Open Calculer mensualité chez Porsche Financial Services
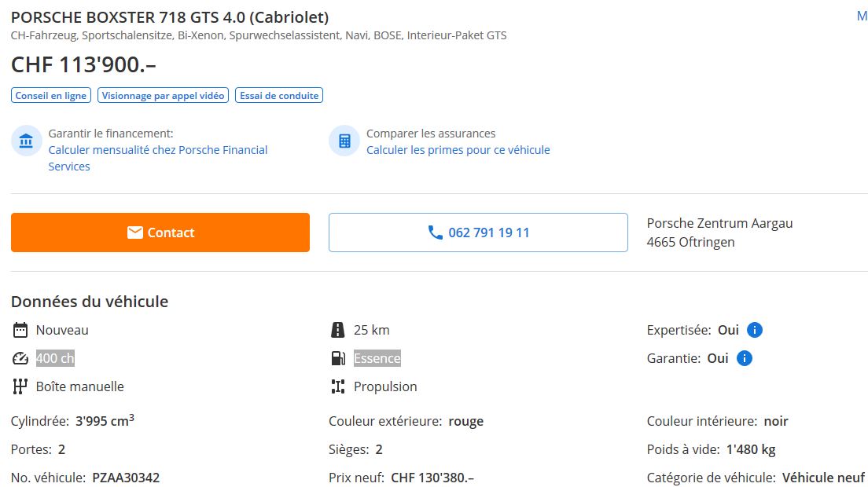Viewport: 868px width, 487px height. tap(158, 158)
